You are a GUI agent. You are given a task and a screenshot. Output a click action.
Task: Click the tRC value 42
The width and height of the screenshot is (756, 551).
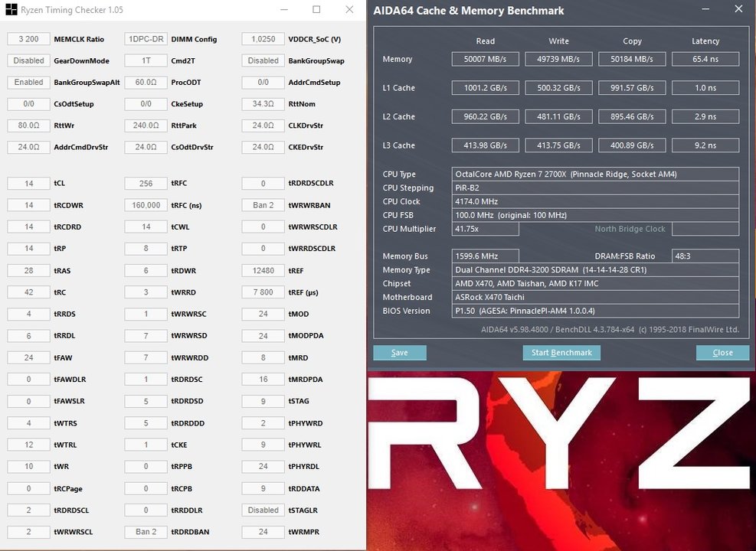click(28, 292)
